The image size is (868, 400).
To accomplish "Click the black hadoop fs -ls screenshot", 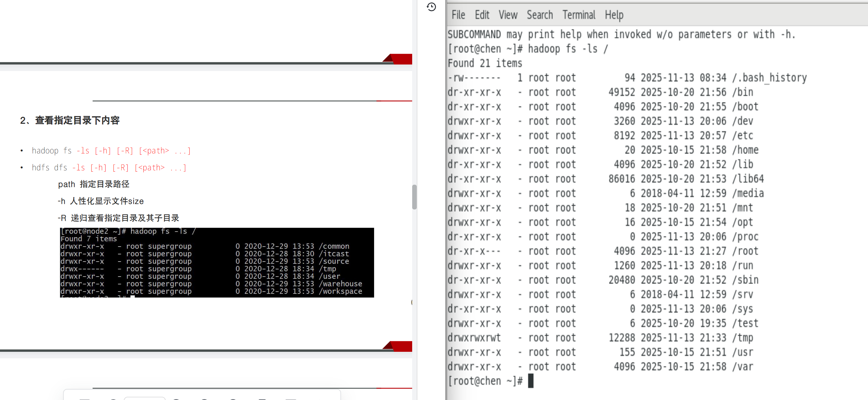I will 217,262.
